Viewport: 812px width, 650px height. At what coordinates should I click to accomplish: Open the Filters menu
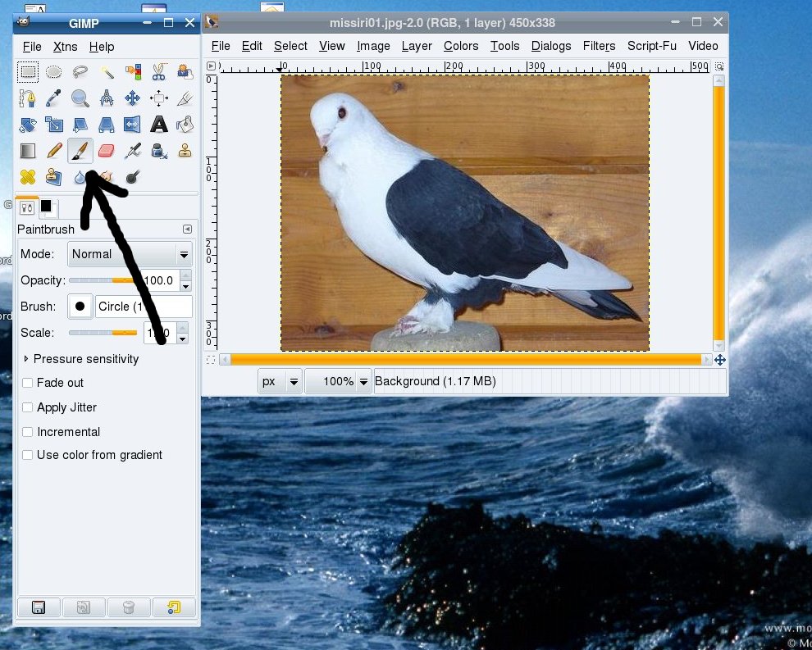[x=599, y=46]
